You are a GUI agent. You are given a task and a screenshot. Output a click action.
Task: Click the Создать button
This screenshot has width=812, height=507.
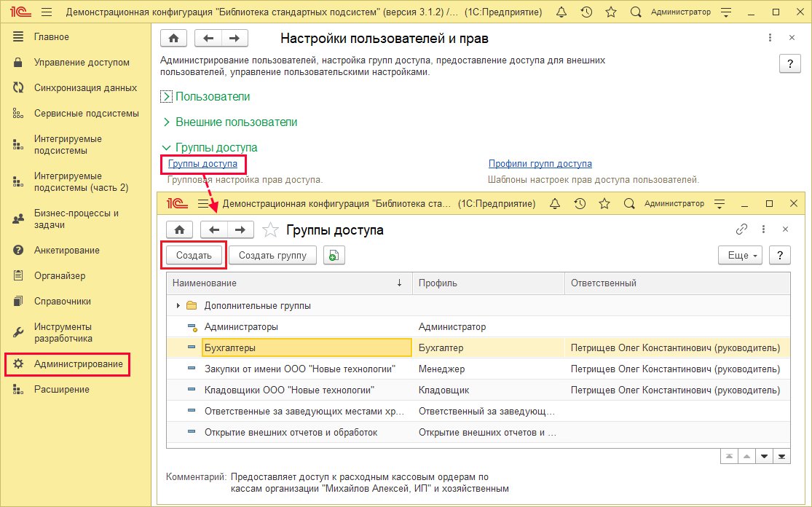pos(194,255)
